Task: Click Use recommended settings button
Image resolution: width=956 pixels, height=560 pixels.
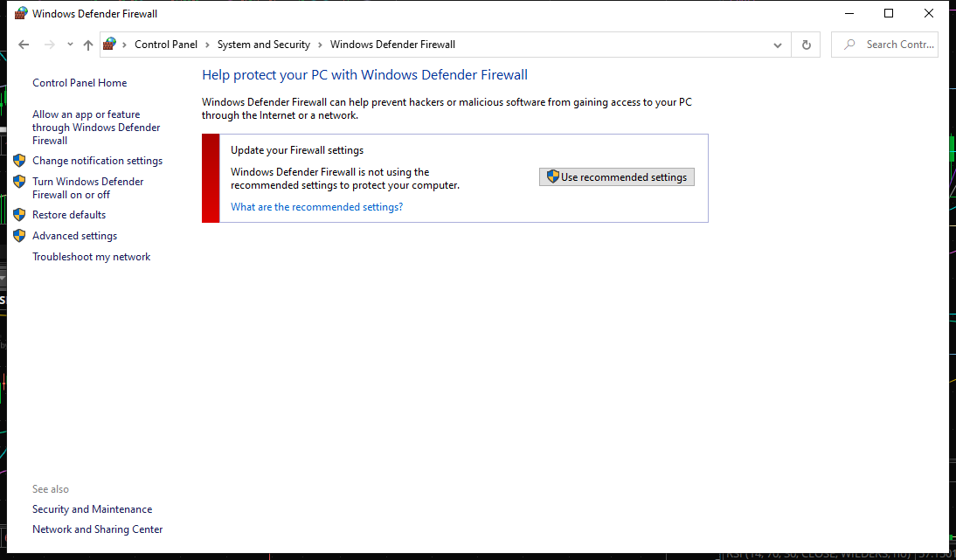Action: tap(616, 176)
